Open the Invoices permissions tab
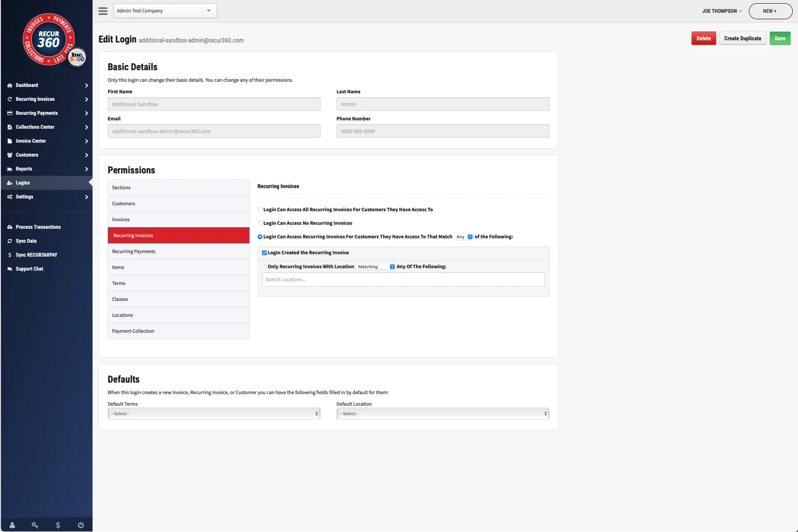 (179, 220)
